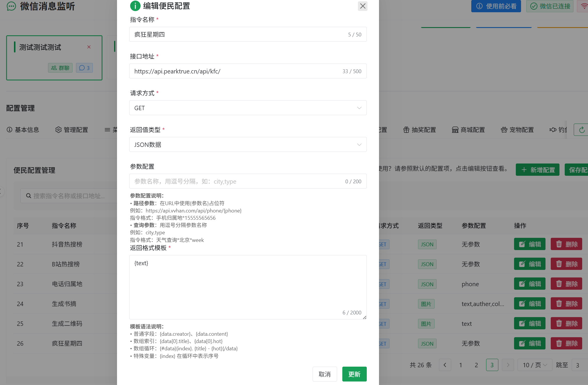The height and width of the screenshot is (385, 588).
Task: Click the 微信消息监听 chat icon
Action: coord(11,6)
